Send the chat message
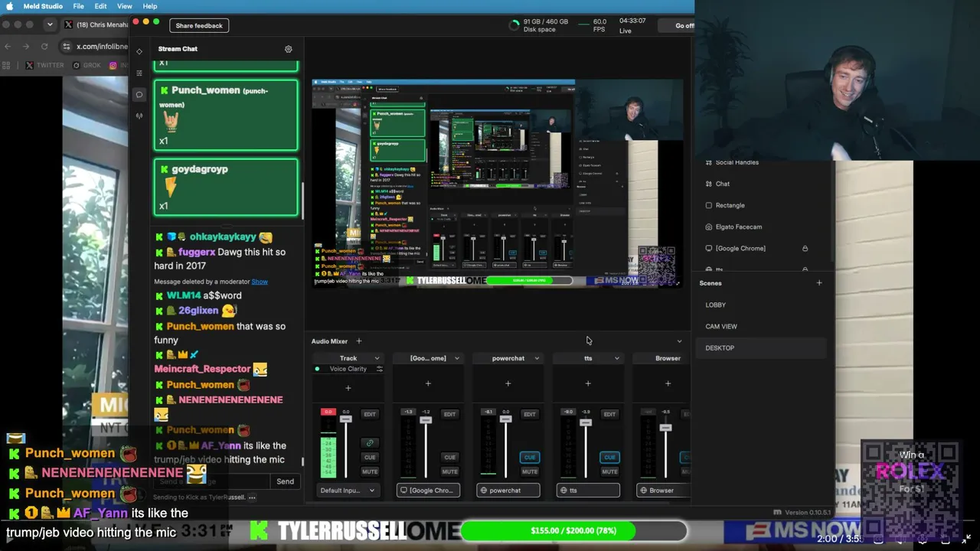 pyautogui.click(x=285, y=481)
